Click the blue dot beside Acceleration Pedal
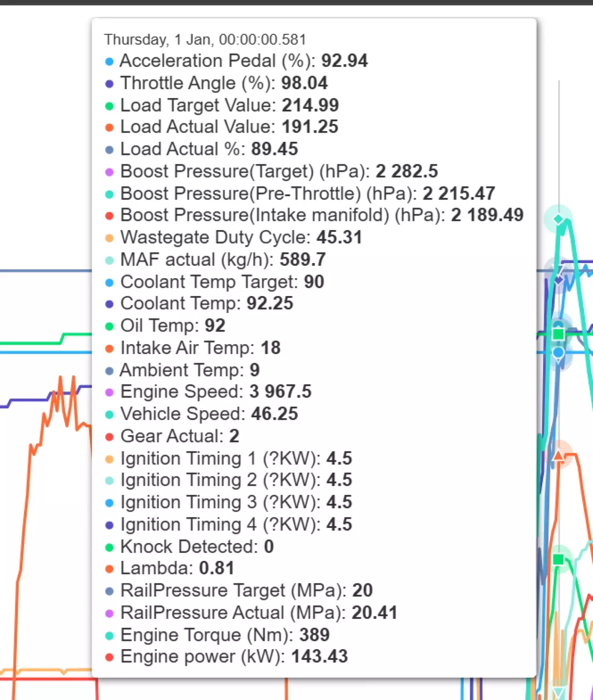Image resolution: width=593 pixels, height=700 pixels. click(x=109, y=61)
